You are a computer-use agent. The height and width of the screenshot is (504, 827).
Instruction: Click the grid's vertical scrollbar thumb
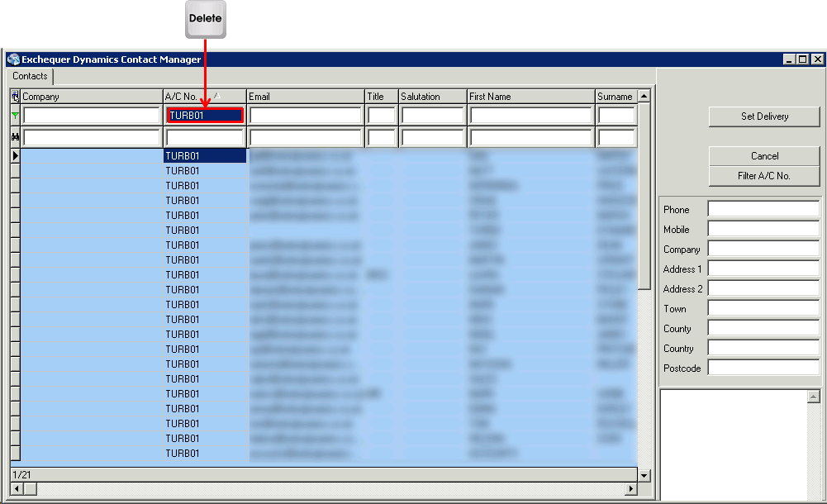[644, 196]
